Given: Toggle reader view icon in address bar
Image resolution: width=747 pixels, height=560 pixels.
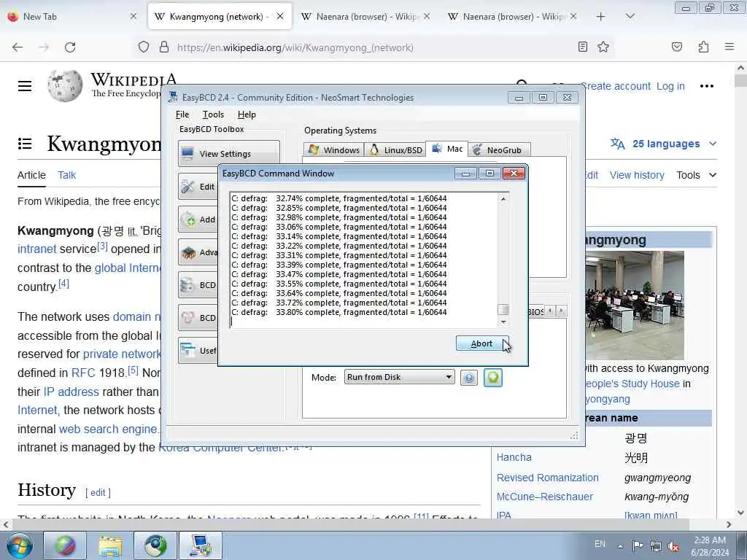Looking at the screenshot, I should point(582,47).
